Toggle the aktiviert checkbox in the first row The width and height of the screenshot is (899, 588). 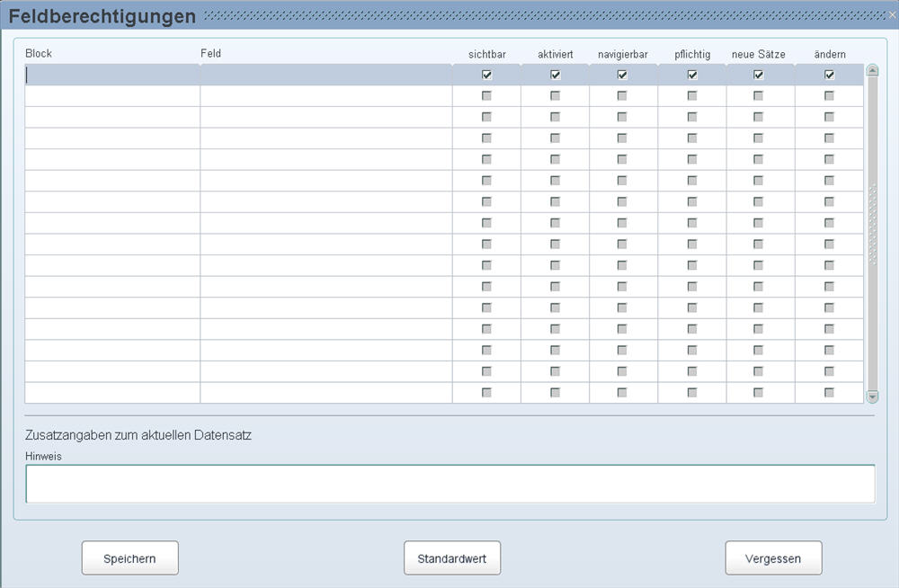coord(556,75)
